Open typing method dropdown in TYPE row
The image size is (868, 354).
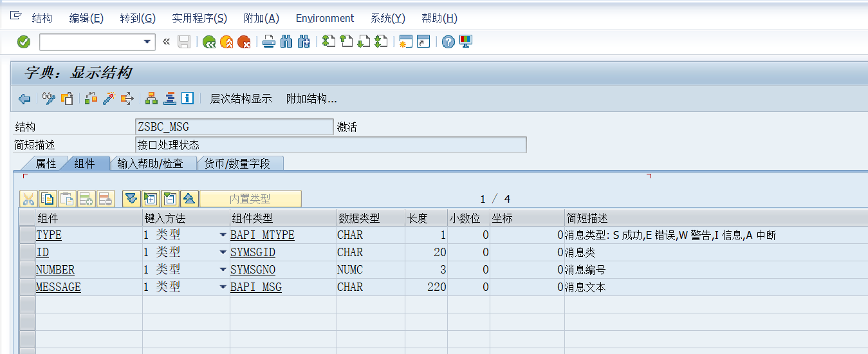pos(223,235)
